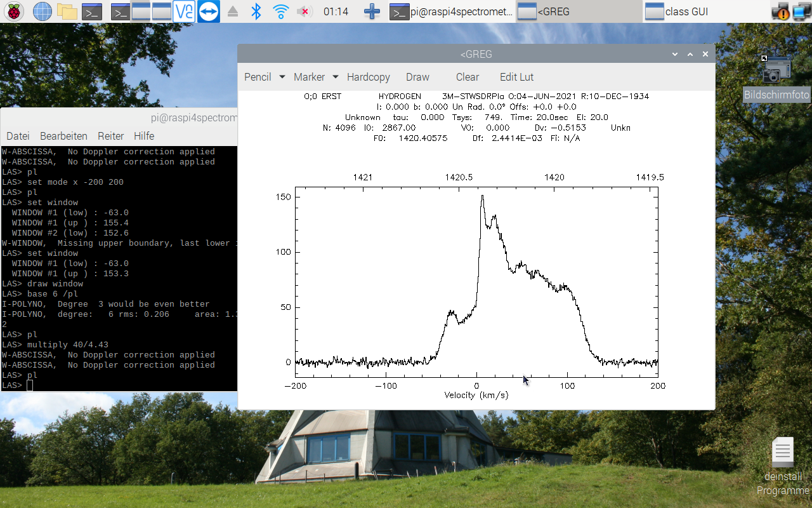Click the HYDROGEN header text in the plot

pyautogui.click(x=400, y=97)
